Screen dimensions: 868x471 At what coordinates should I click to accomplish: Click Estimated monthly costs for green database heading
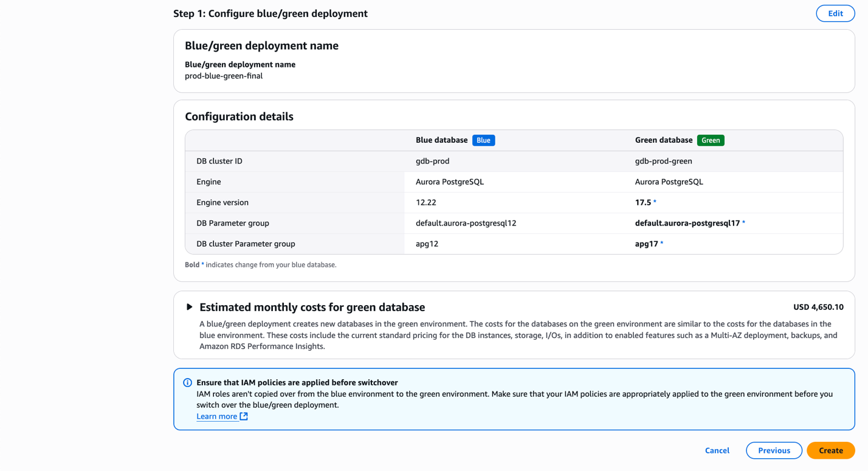(x=312, y=307)
